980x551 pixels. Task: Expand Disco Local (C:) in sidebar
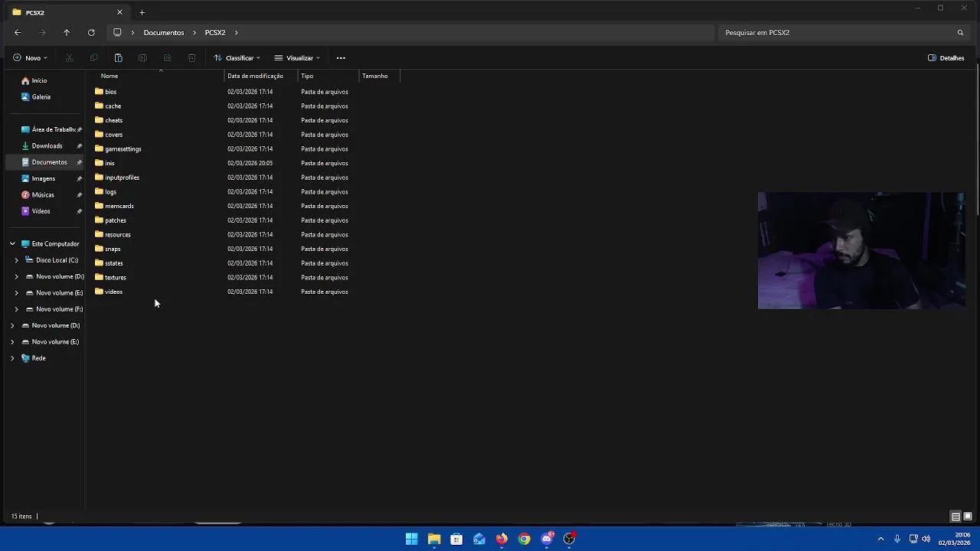[x=17, y=260]
